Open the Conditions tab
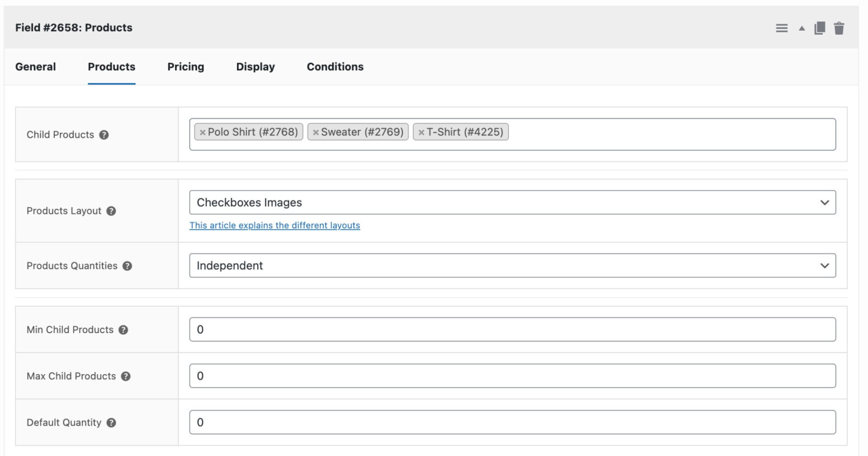This screenshot has width=868, height=456. tap(335, 67)
